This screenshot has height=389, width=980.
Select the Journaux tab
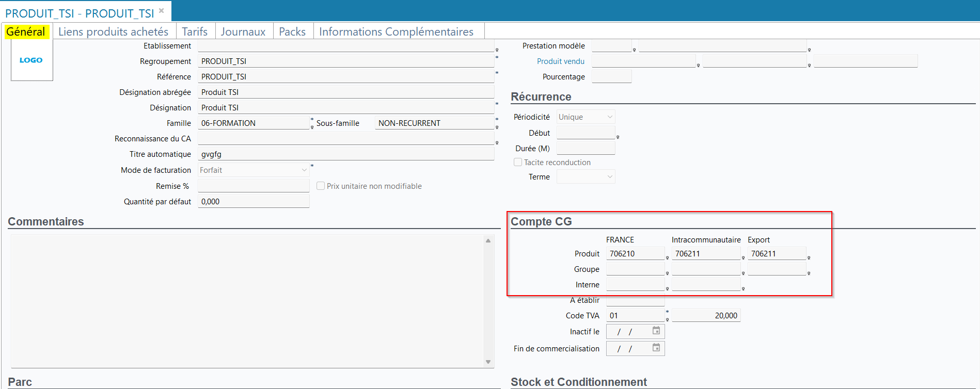click(x=243, y=31)
